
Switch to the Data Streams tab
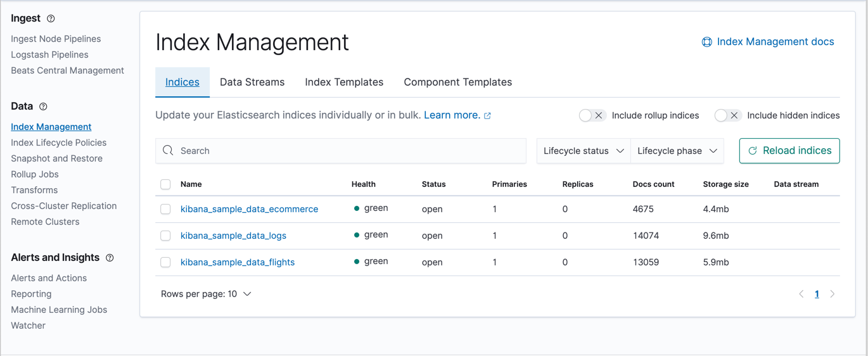[252, 82]
